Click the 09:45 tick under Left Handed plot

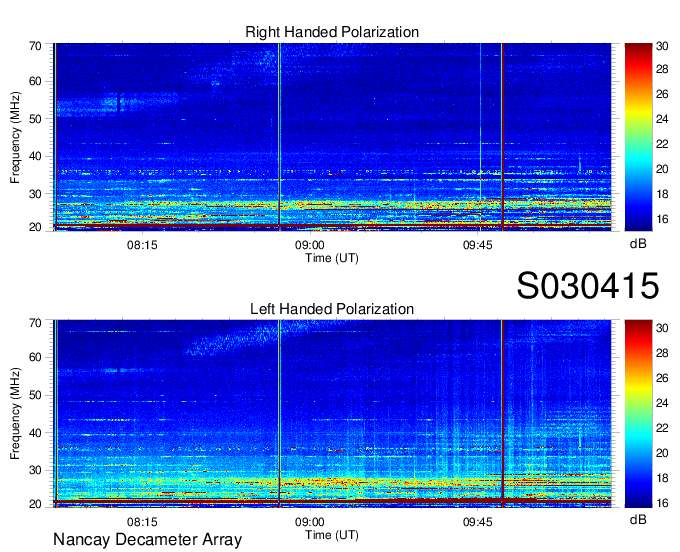pyautogui.click(x=477, y=522)
